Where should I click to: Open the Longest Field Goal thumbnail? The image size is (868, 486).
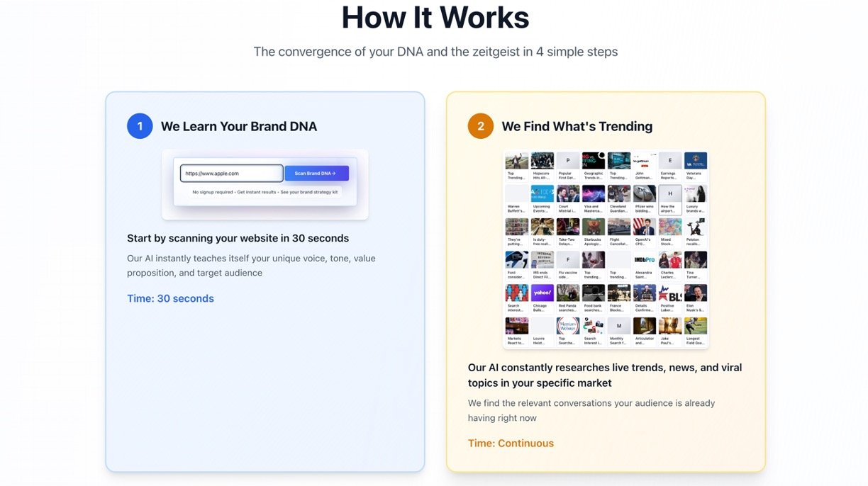tap(696, 326)
